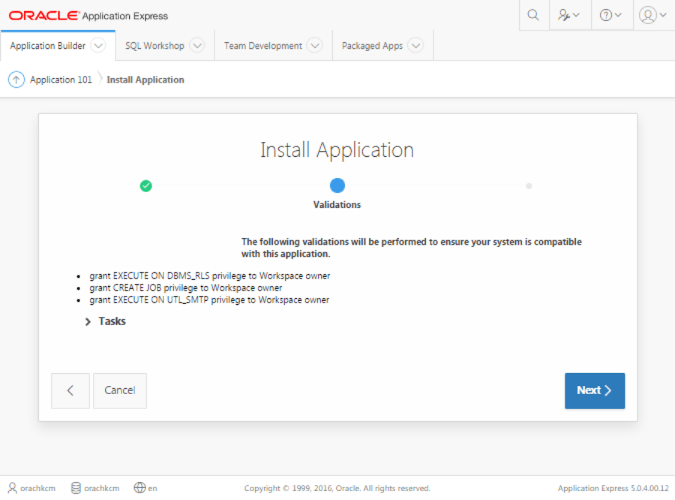The width and height of the screenshot is (675, 500).
Task: Open Packaged Apps dropdown arrow
Action: (416, 45)
